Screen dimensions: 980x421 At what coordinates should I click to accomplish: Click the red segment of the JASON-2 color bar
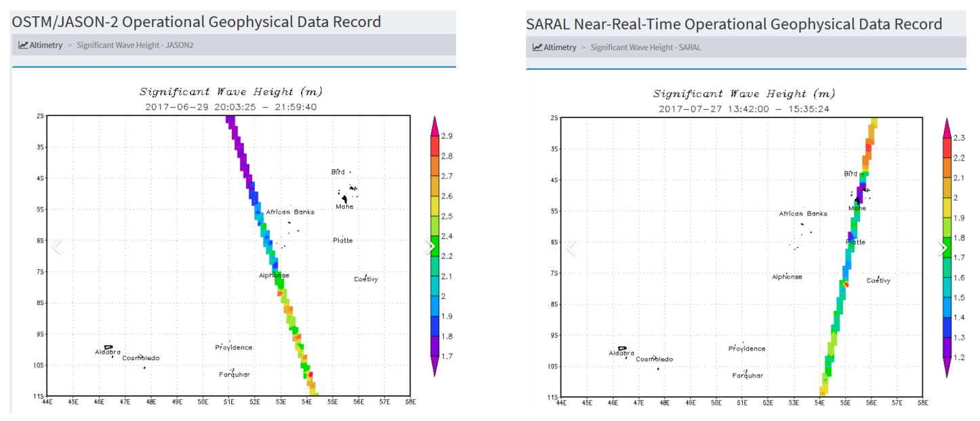pyautogui.click(x=434, y=146)
